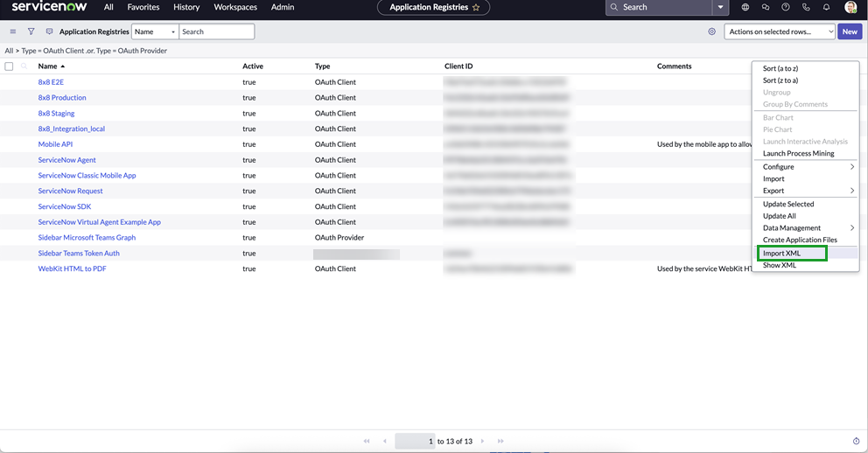Open the activity stream speech icon

click(49, 31)
